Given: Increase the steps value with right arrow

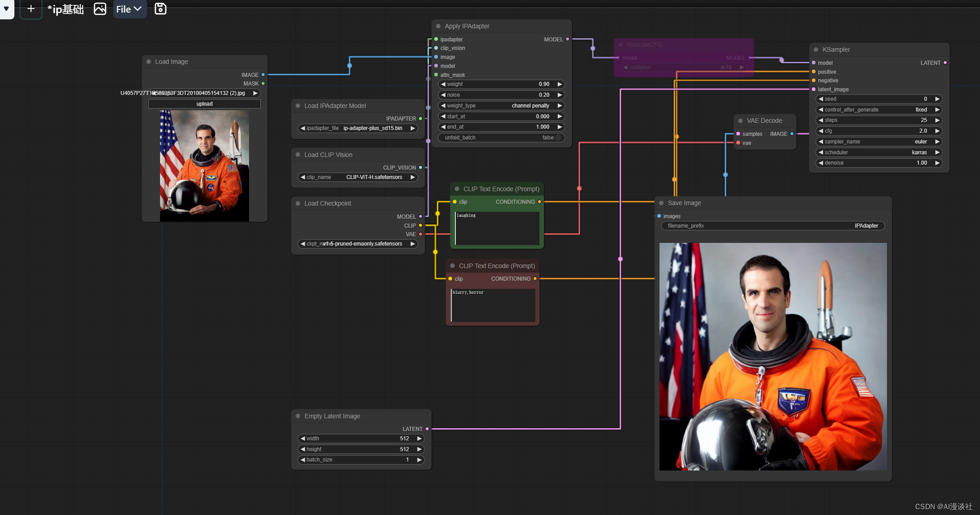Looking at the screenshot, I should 937,120.
